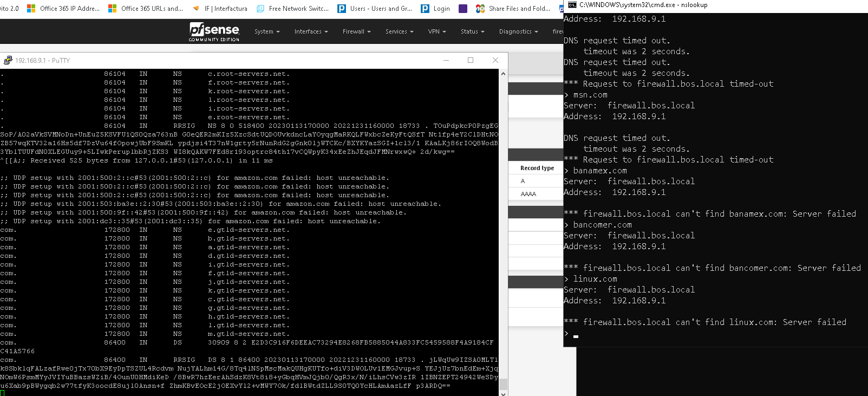This screenshot has width=868, height=396.
Task: Open the Free Network Switc... bookmark
Action: click(292, 9)
